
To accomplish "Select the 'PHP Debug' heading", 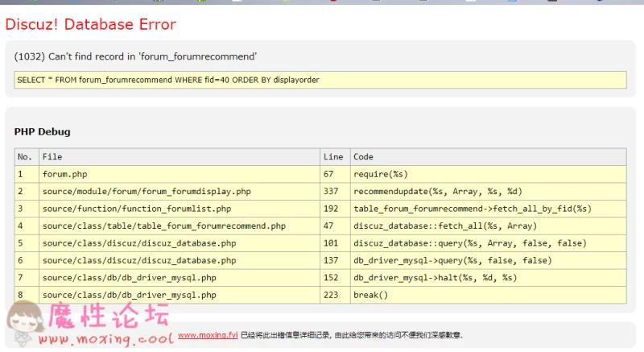I will coord(43,132).
